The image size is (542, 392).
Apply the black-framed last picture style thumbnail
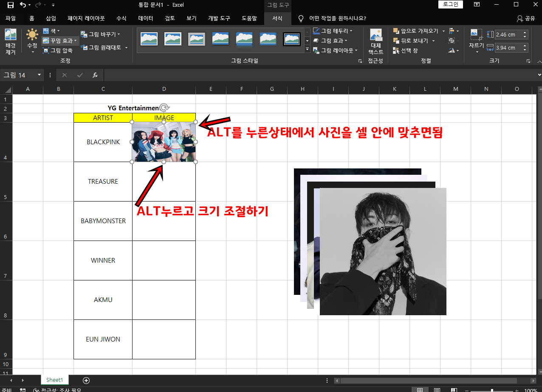click(292, 39)
